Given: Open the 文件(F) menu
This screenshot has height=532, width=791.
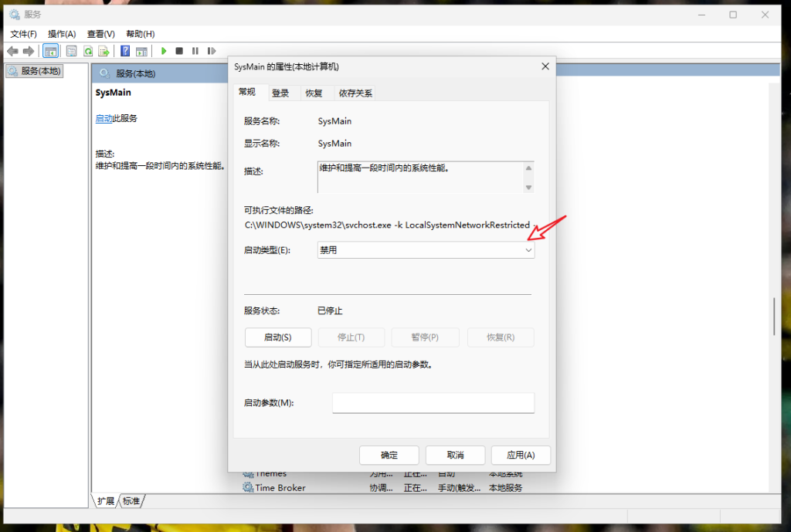Looking at the screenshot, I should [x=23, y=34].
